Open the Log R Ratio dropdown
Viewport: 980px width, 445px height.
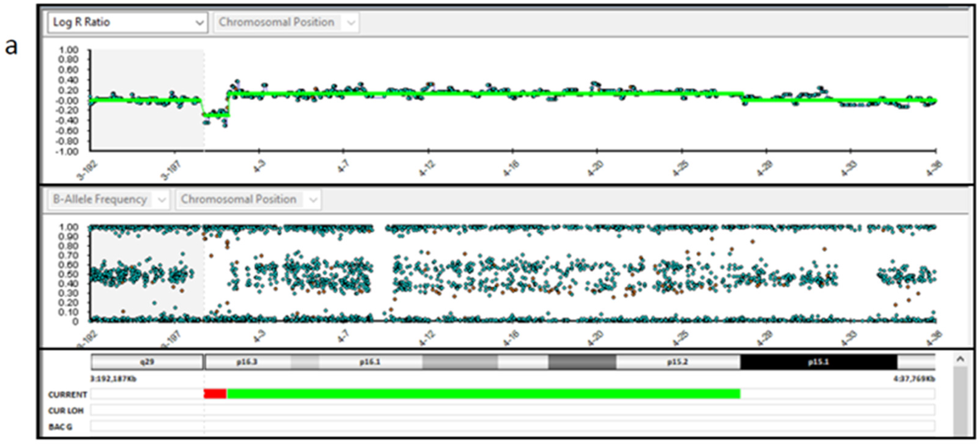(127, 22)
